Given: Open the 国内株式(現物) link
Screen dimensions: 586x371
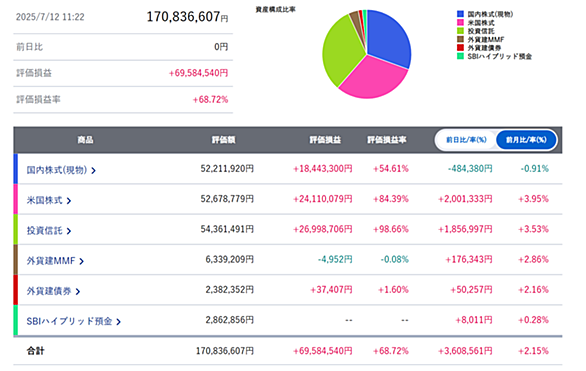Looking at the screenshot, I should (x=56, y=170).
